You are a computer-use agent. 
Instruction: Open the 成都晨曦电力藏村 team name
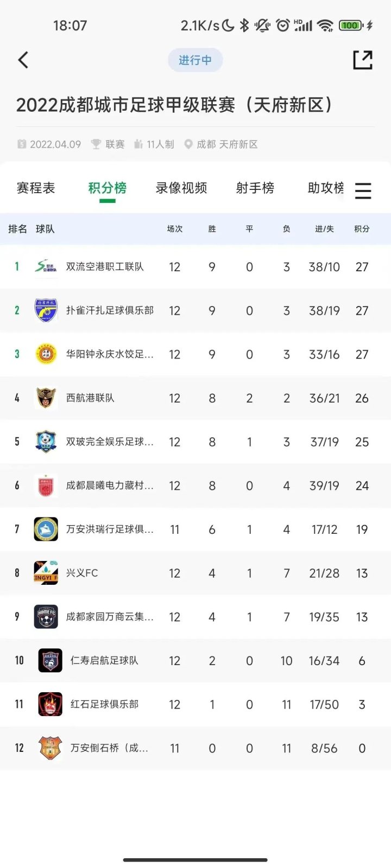tap(110, 486)
